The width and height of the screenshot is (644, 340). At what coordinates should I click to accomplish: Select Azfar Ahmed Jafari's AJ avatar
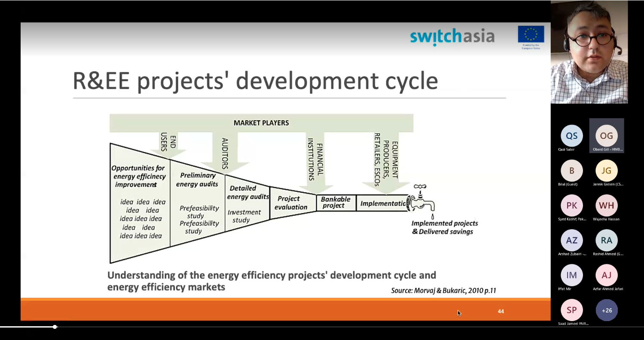[x=606, y=275]
